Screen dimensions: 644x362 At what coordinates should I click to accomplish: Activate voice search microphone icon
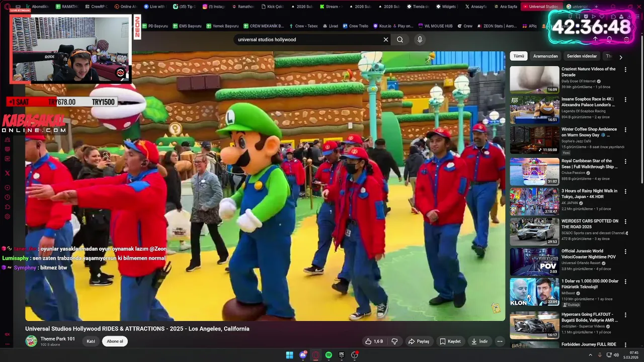pyautogui.click(x=420, y=40)
